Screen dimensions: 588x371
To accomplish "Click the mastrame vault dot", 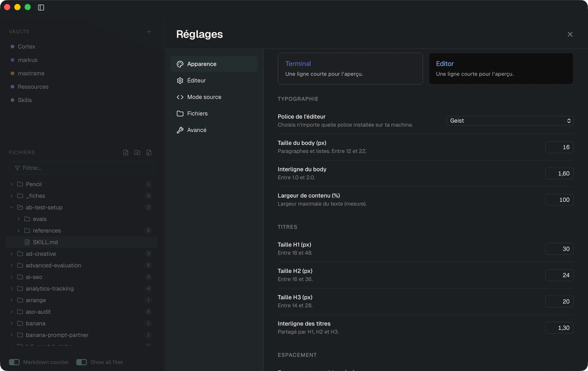I will coord(12,73).
